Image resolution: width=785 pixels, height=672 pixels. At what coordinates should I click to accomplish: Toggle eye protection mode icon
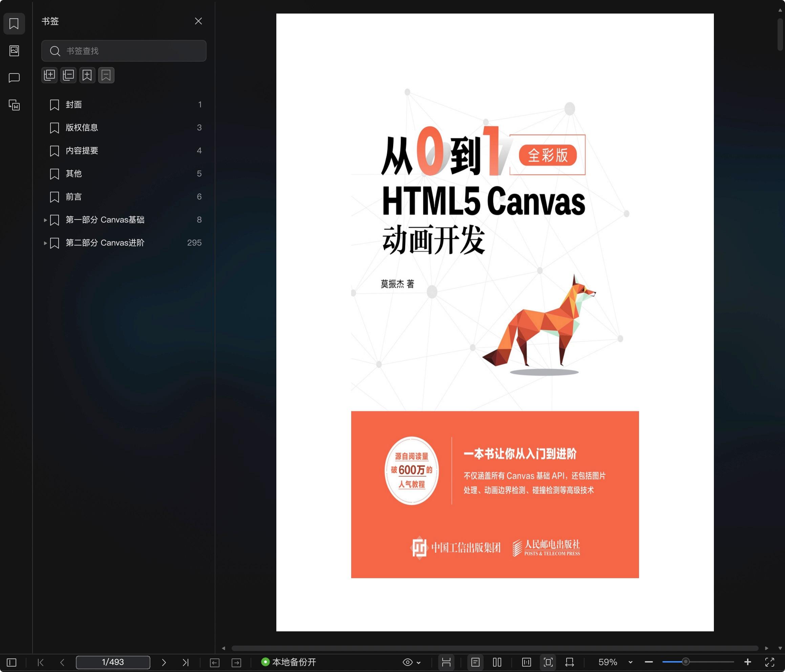point(408,662)
